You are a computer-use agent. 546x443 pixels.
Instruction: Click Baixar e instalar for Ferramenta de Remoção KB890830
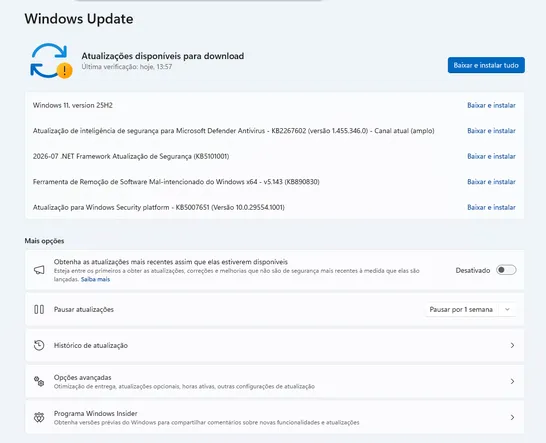pyautogui.click(x=491, y=181)
